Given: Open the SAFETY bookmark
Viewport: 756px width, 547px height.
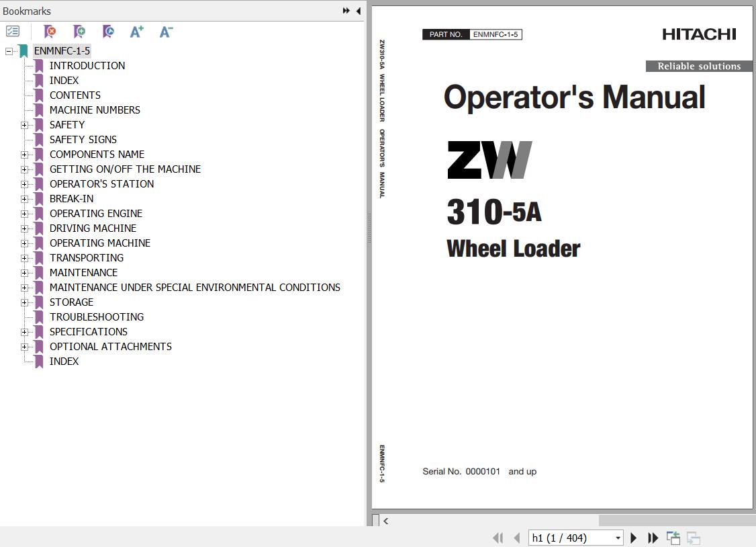Looking at the screenshot, I should (67, 124).
